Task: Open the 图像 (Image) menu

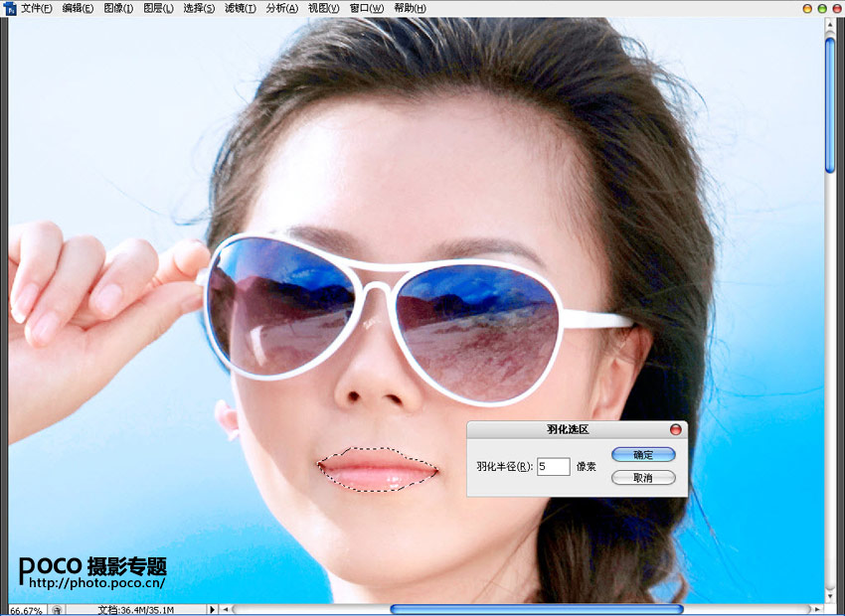Action: 118,8
